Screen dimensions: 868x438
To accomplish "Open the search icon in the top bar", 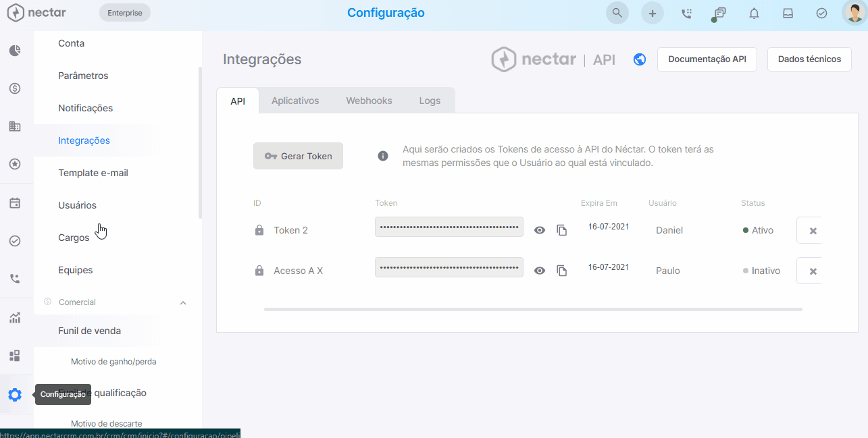I will 617,13.
